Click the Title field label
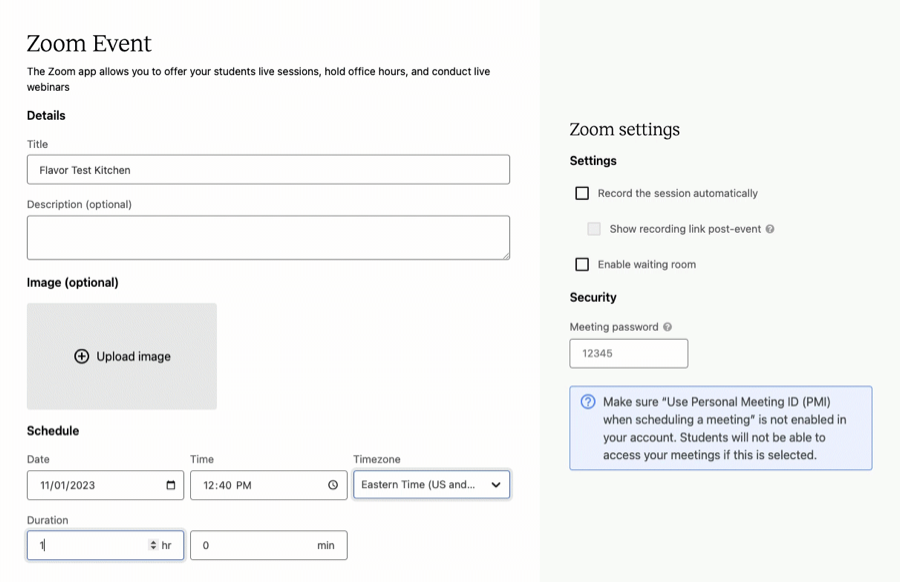The width and height of the screenshot is (900, 582). pos(37,144)
